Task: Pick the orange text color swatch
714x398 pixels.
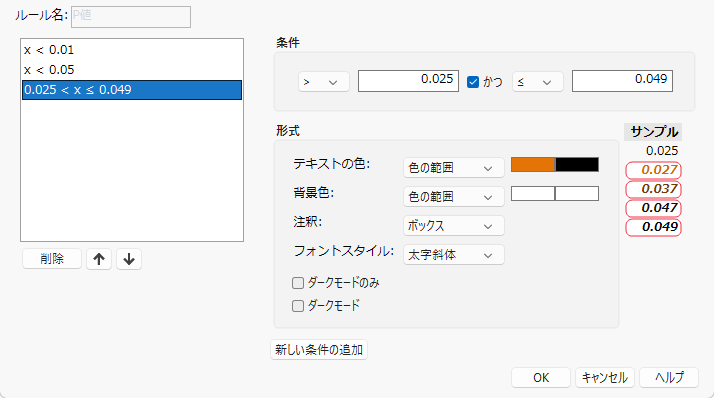Action: pyautogui.click(x=533, y=164)
